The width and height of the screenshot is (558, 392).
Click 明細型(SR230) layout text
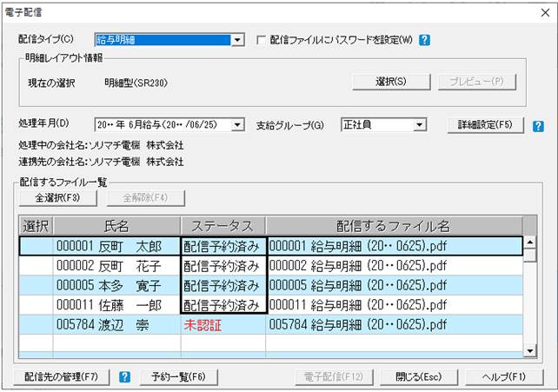pos(136,83)
